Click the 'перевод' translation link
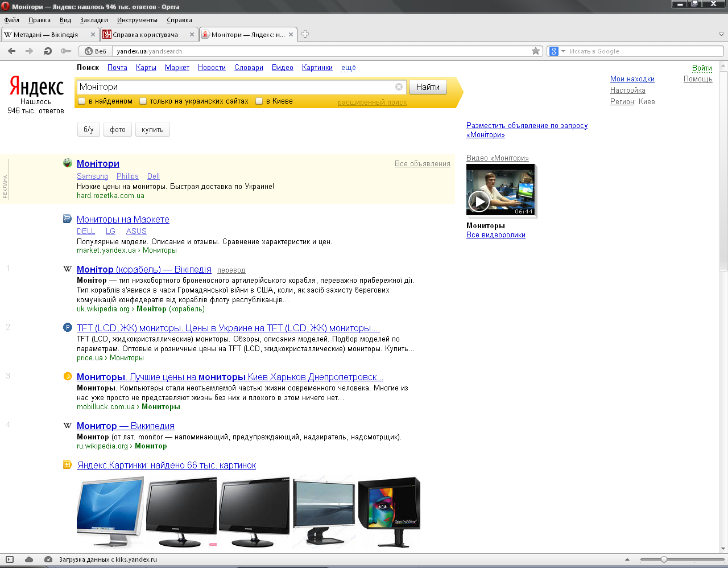Image resolution: width=728 pixels, height=568 pixels. (231, 270)
